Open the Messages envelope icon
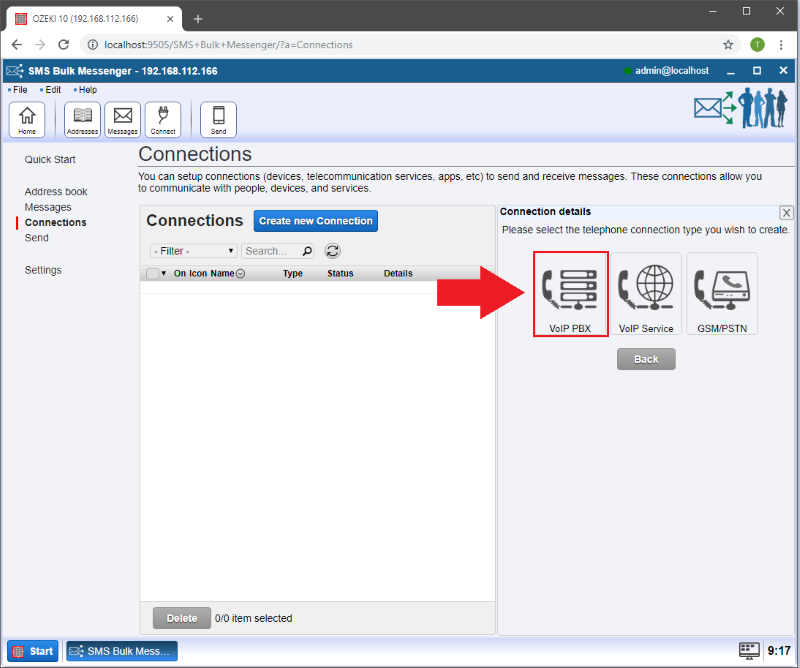Viewport: 800px width, 668px height. 123,119
